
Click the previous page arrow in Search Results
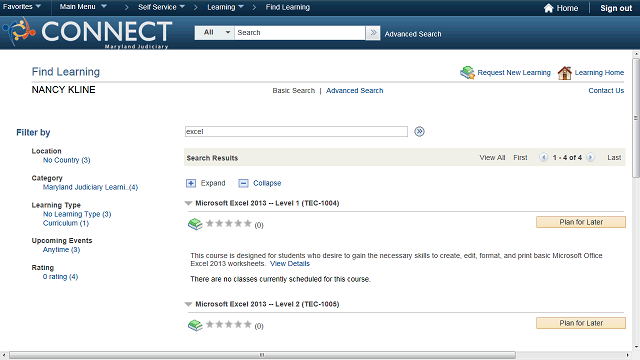tap(543, 158)
